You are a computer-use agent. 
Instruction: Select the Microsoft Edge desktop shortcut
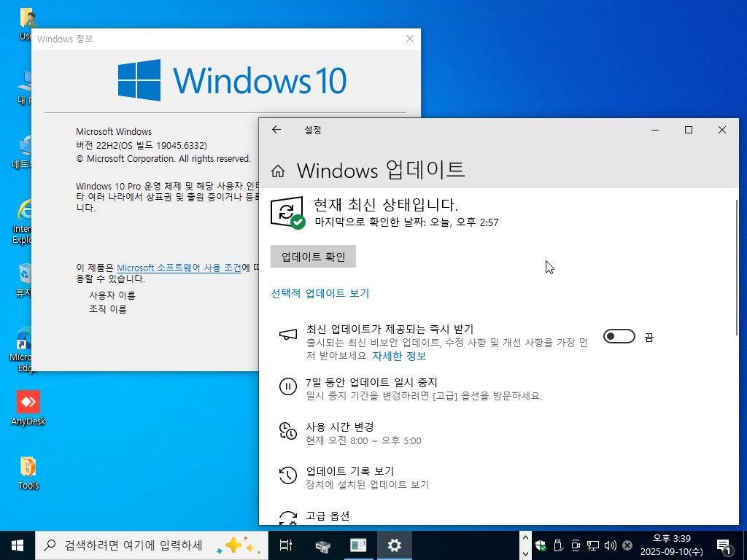tap(21, 349)
